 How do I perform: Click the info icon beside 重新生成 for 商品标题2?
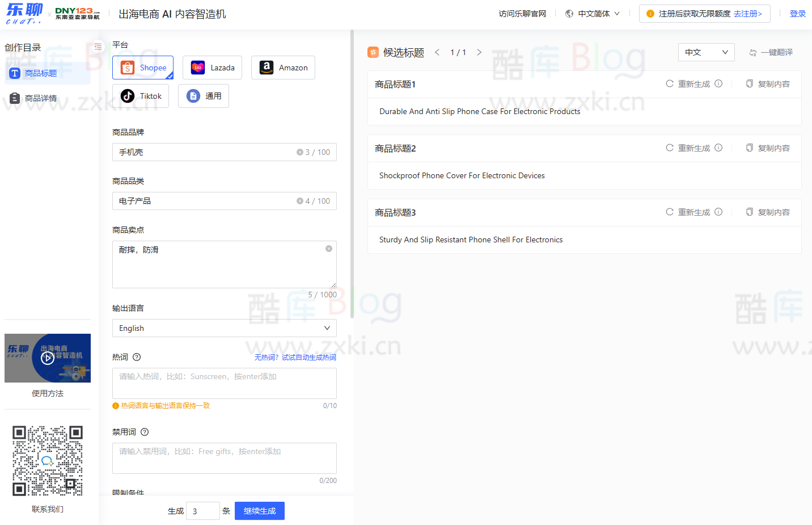718,148
